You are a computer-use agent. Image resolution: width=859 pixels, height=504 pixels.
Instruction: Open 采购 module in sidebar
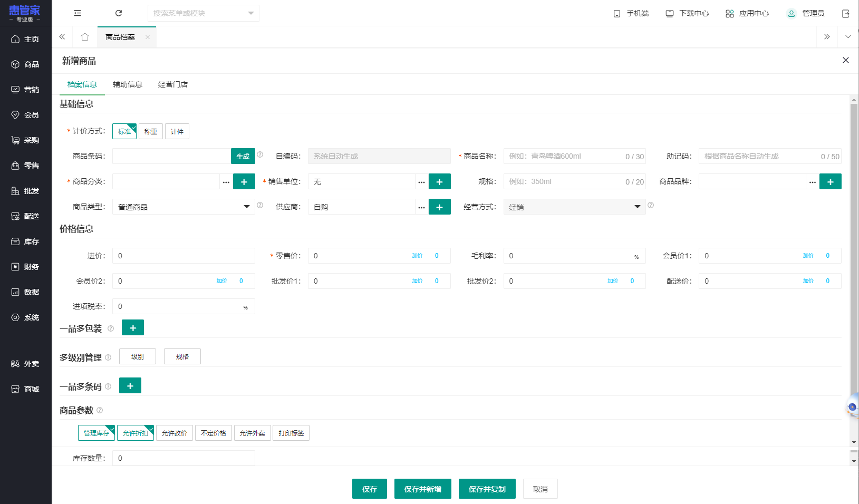(x=25, y=140)
